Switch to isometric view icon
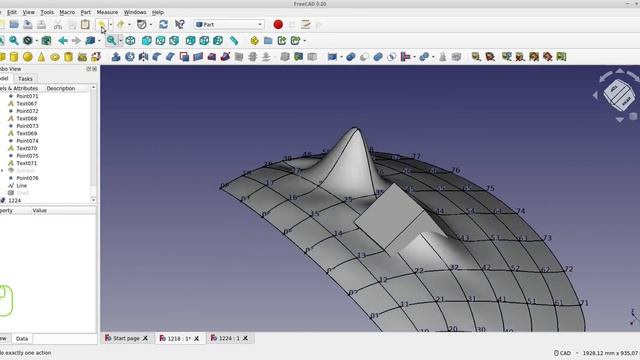640x360 pixels. [130, 40]
